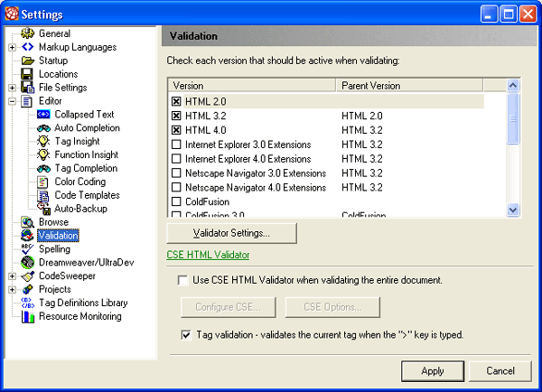Click the version list scroll-down arrow
This screenshot has width=542, height=392.
(x=513, y=210)
